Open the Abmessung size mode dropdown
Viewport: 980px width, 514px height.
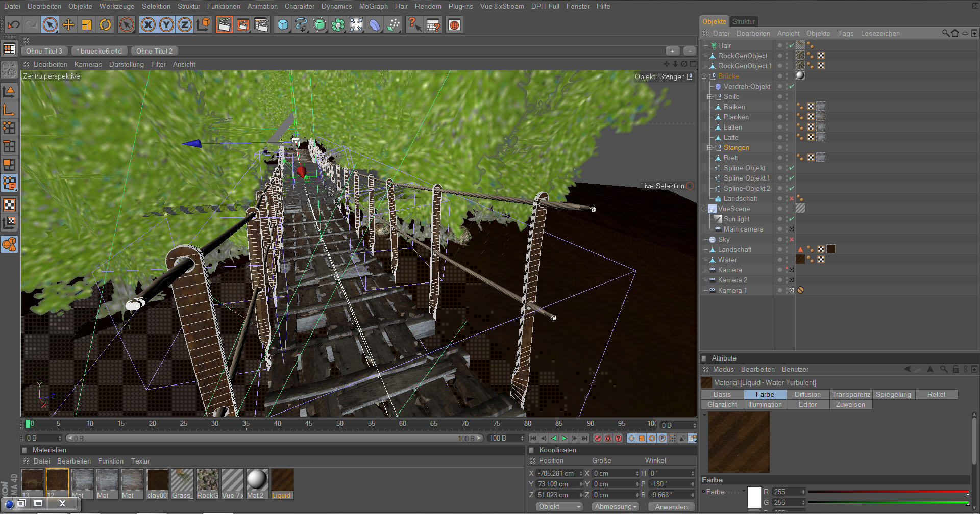615,507
